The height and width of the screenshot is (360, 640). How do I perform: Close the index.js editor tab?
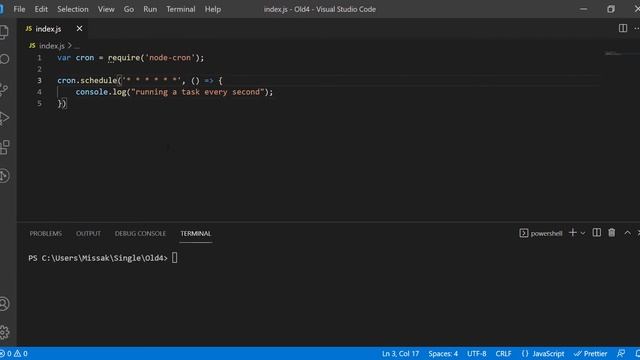point(79,29)
